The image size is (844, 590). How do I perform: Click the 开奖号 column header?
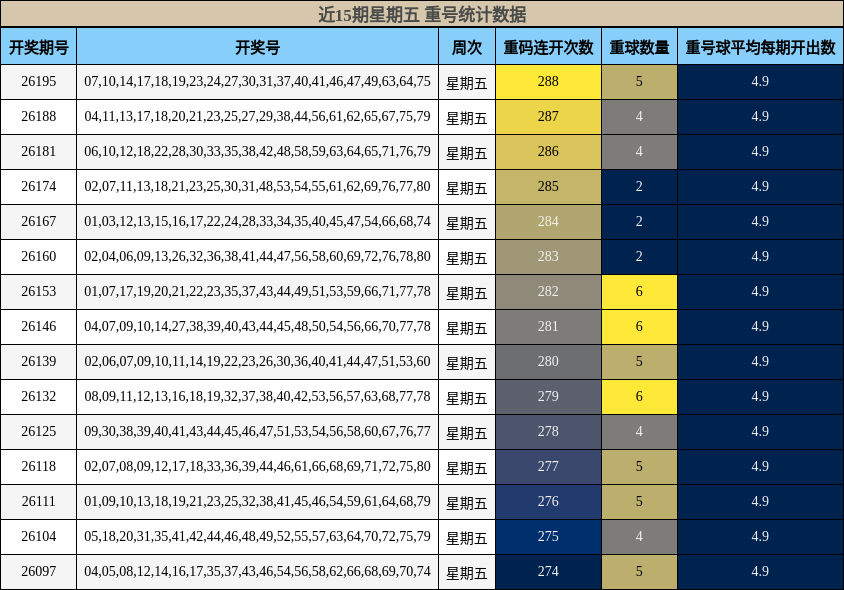coord(257,47)
